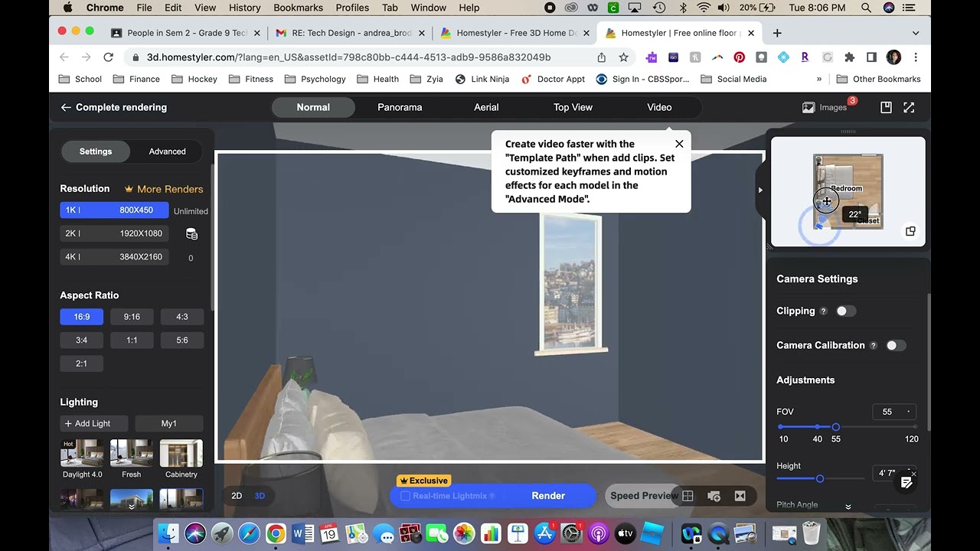This screenshot has height=551, width=980.
Task: Check the Real-time Lightmix checkbox
Action: tap(406, 496)
